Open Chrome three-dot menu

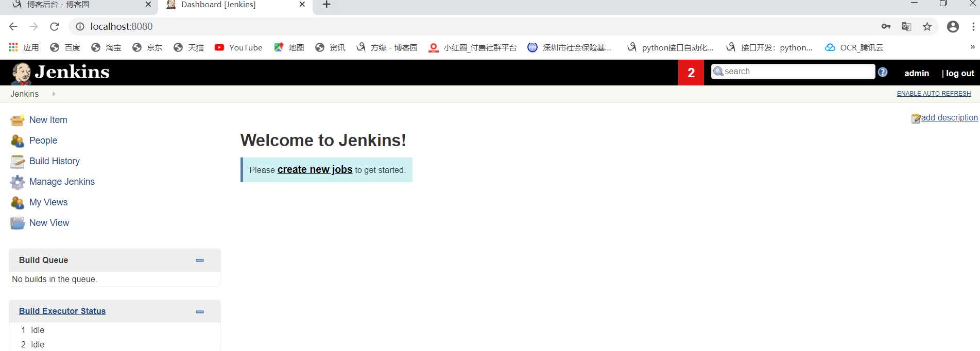coord(973,27)
